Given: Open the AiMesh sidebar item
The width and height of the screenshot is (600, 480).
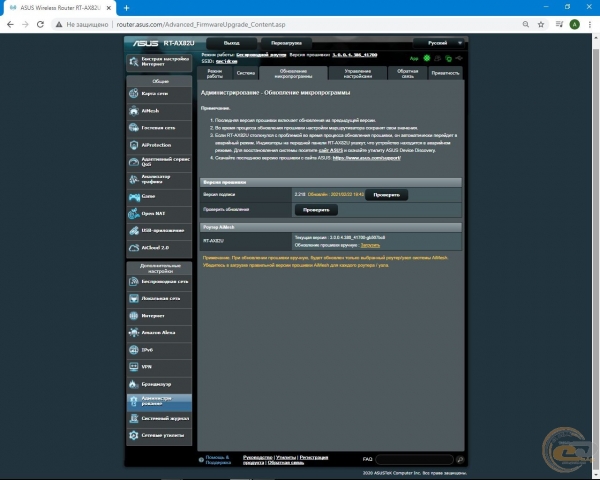Looking at the screenshot, I should 159,111.
